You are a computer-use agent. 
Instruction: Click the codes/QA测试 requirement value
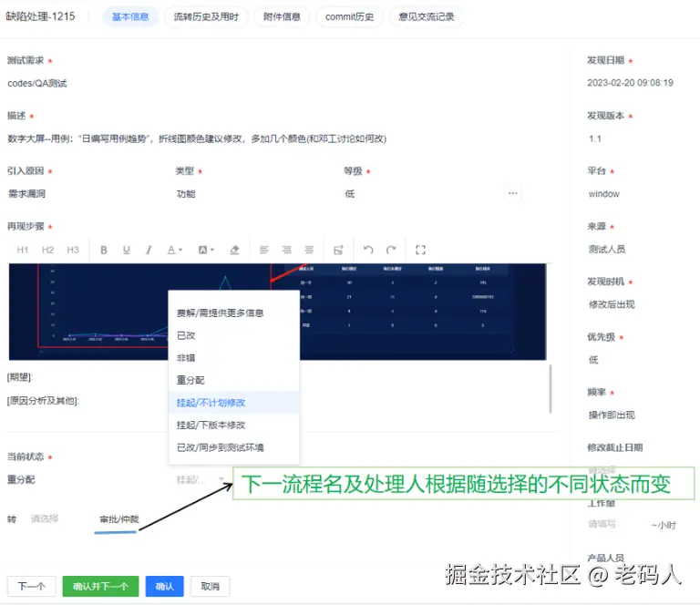(x=37, y=84)
